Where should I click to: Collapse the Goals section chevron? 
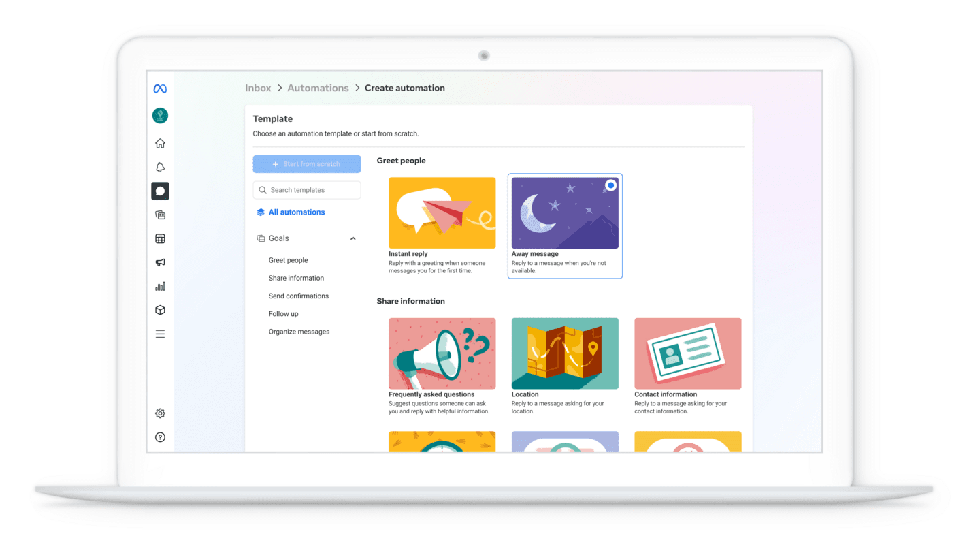coord(353,238)
